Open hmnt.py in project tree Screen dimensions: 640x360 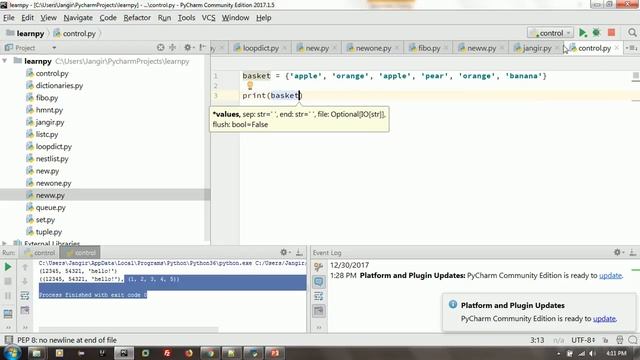tap(49, 110)
